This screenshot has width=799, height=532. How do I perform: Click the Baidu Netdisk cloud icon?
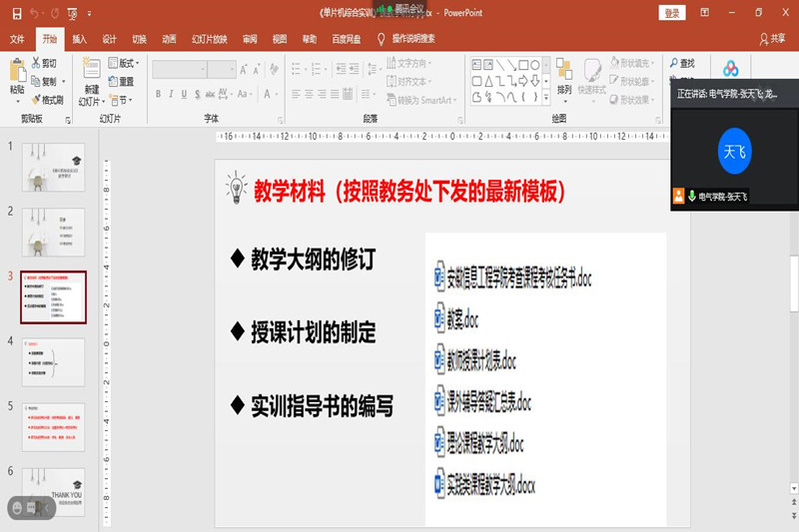pyautogui.click(x=730, y=69)
